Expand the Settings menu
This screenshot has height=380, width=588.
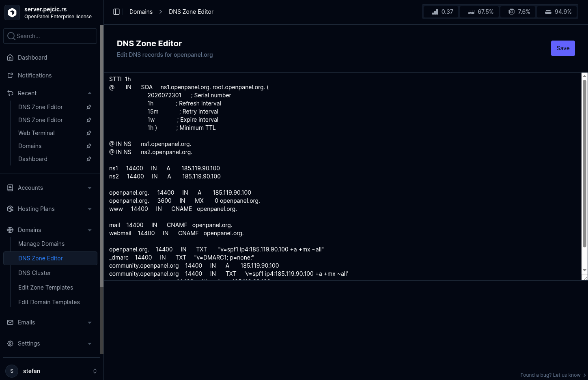(x=90, y=344)
